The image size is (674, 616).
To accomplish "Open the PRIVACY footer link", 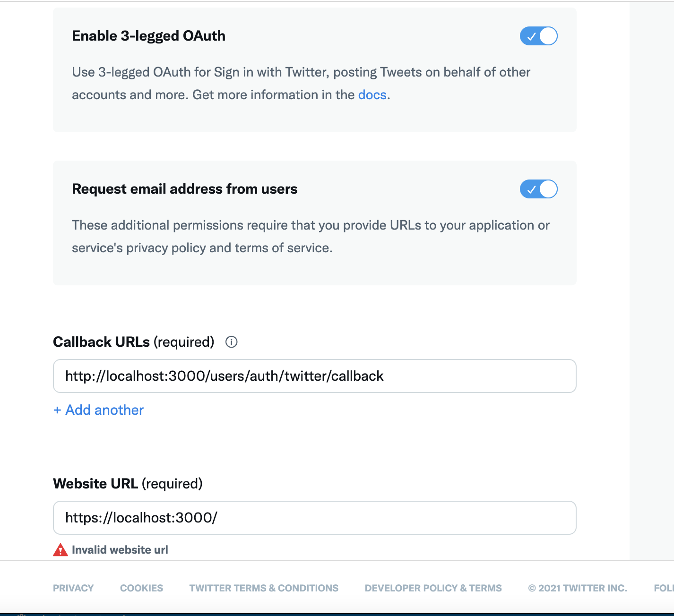I will coord(73,588).
